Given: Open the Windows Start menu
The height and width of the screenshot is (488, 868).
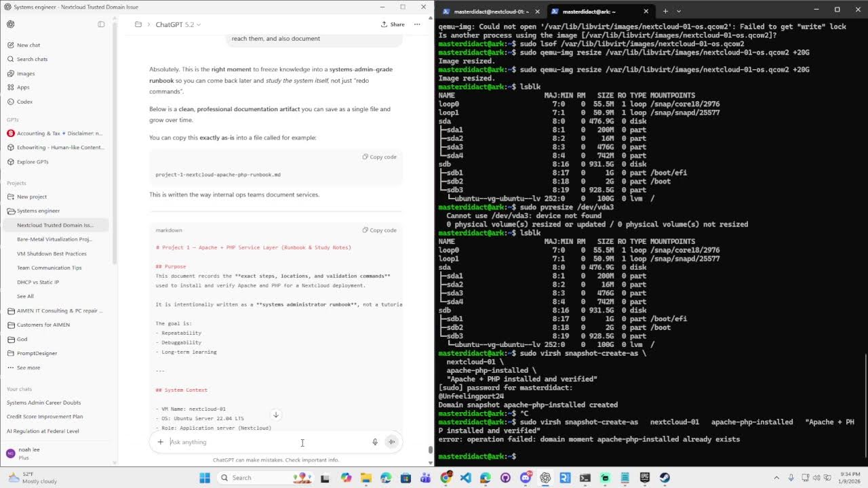Looking at the screenshot, I should click(x=205, y=478).
